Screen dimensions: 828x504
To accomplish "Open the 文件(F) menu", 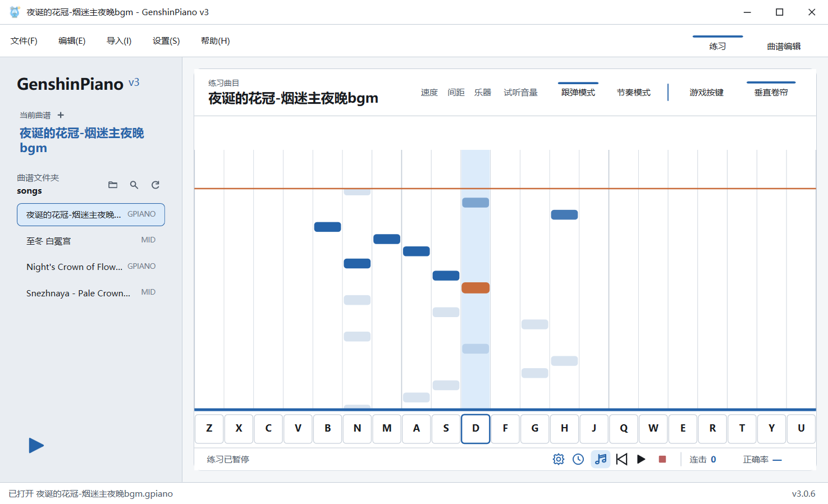I will coord(24,41).
